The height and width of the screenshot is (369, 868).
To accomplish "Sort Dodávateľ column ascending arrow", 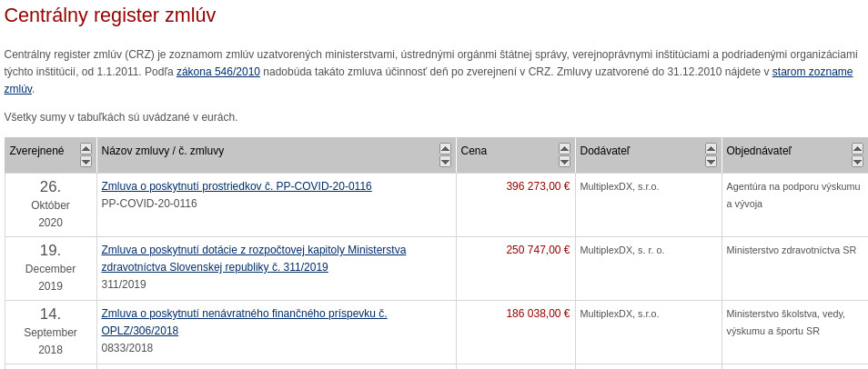I will point(711,148).
